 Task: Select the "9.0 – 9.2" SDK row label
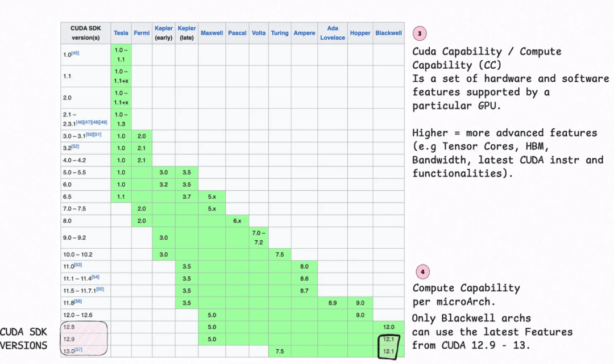click(74, 238)
